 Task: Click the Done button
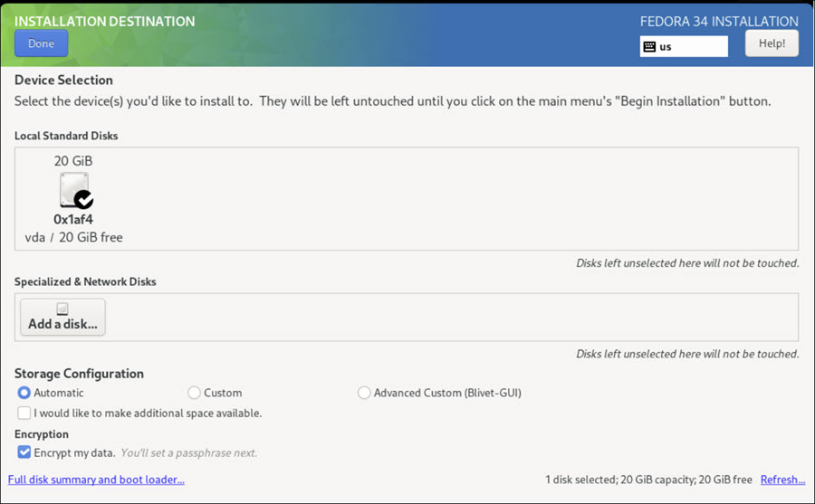click(41, 43)
